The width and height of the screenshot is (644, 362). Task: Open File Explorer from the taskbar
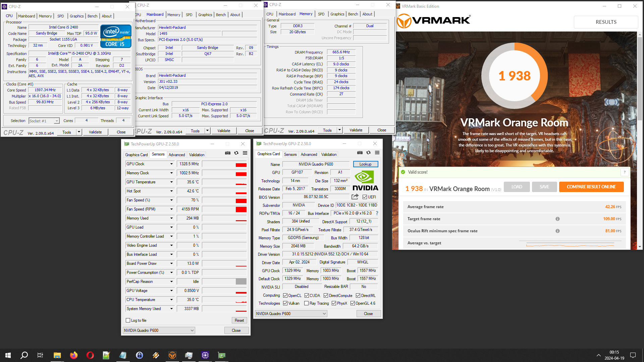[x=57, y=355]
